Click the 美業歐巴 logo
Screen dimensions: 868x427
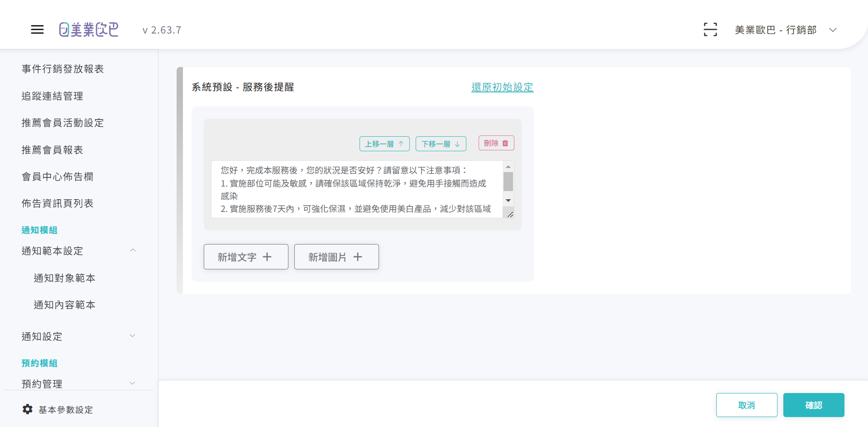pyautogui.click(x=89, y=30)
